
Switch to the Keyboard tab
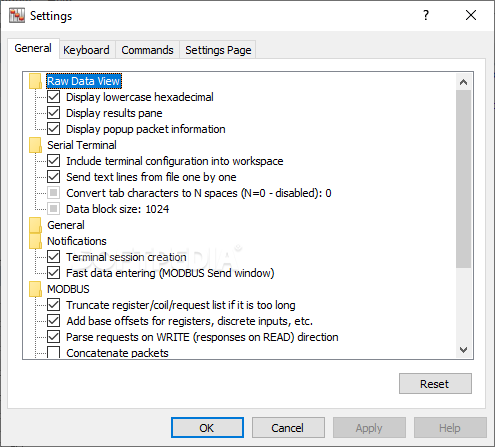pos(86,50)
